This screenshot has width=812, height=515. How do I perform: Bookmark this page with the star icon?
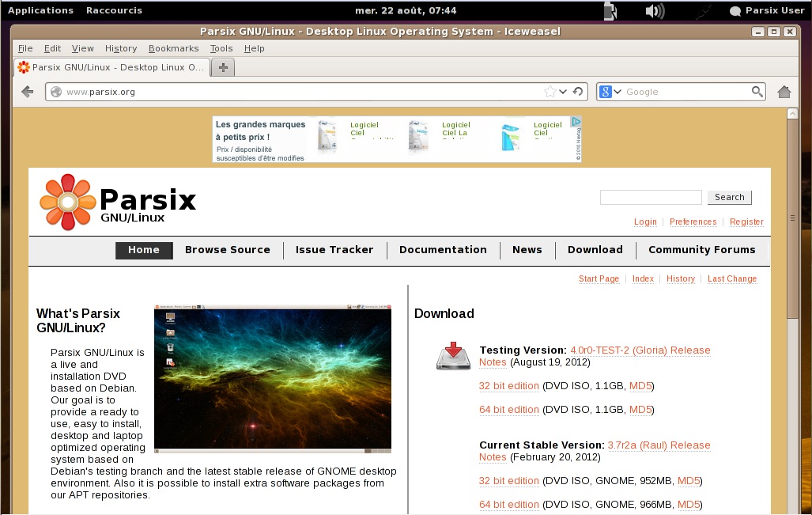click(550, 92)
